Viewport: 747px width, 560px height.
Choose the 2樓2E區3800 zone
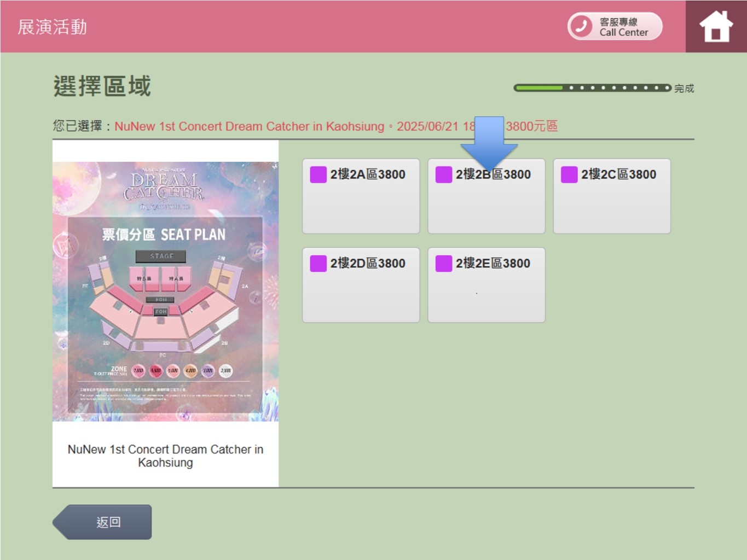pos(486,285)
